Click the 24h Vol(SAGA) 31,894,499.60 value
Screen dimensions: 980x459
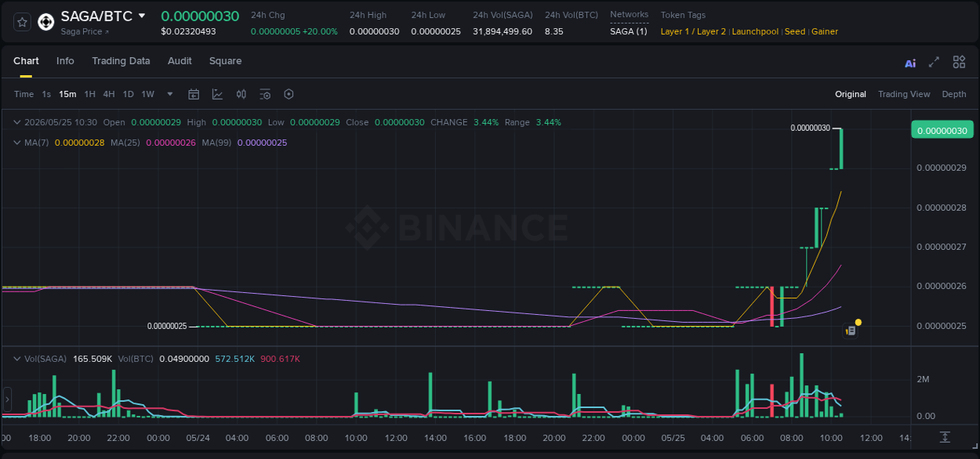(x=503, y=31)
